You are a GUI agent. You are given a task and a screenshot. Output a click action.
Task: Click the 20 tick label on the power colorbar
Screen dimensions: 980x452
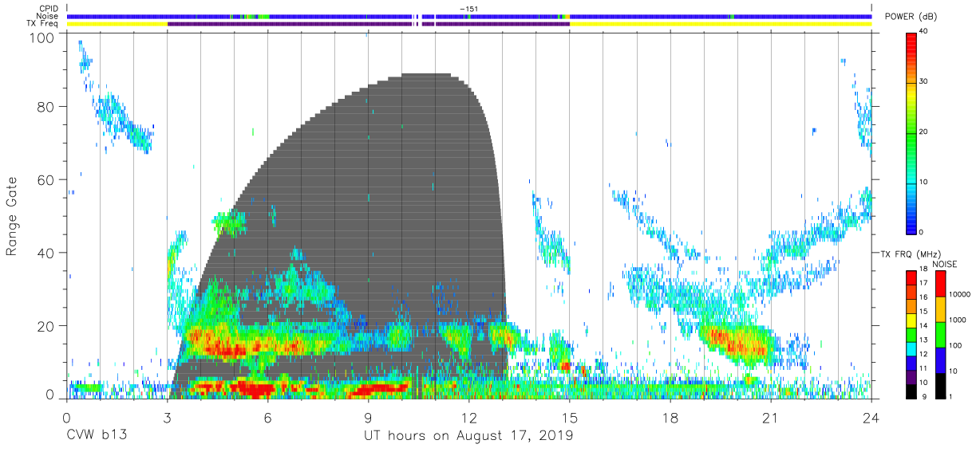(923, 132)
